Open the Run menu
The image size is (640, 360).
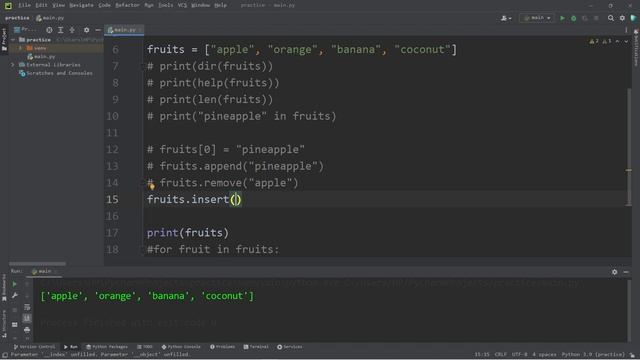(x=149, y=5)
